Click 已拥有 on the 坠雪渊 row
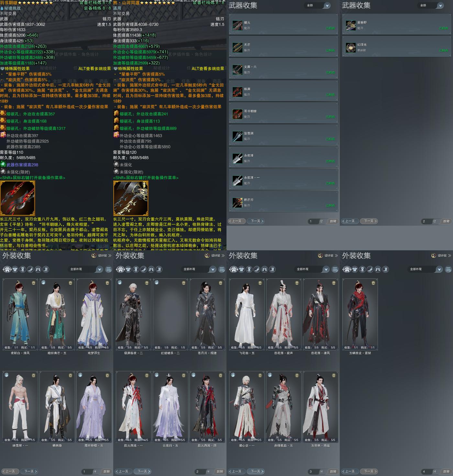This screenshot has height=476, width=453. 330,139
